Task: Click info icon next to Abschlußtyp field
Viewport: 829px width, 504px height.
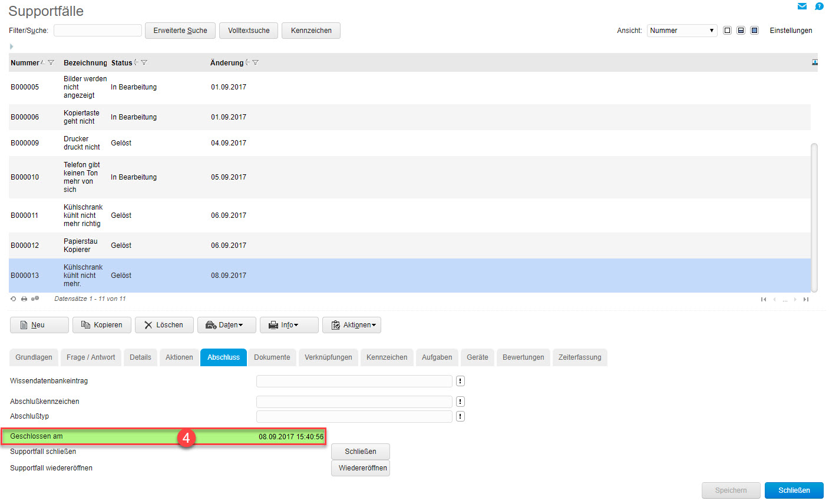Action: pyautogui.click(x=460, y=416)
